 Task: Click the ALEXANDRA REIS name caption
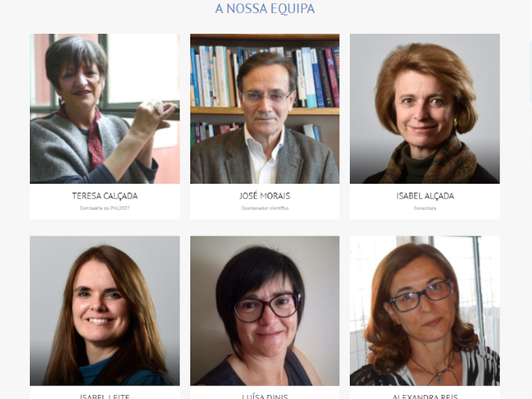[x=425, y=397]
